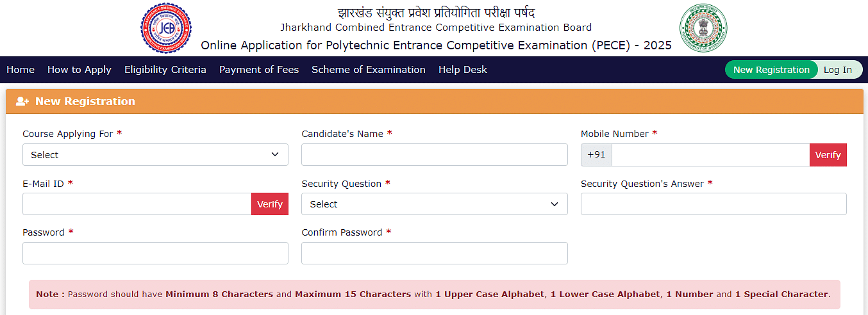Open the Course Applying For dropdown
Screen dimensions: 868x315
[x=155, y=155]
